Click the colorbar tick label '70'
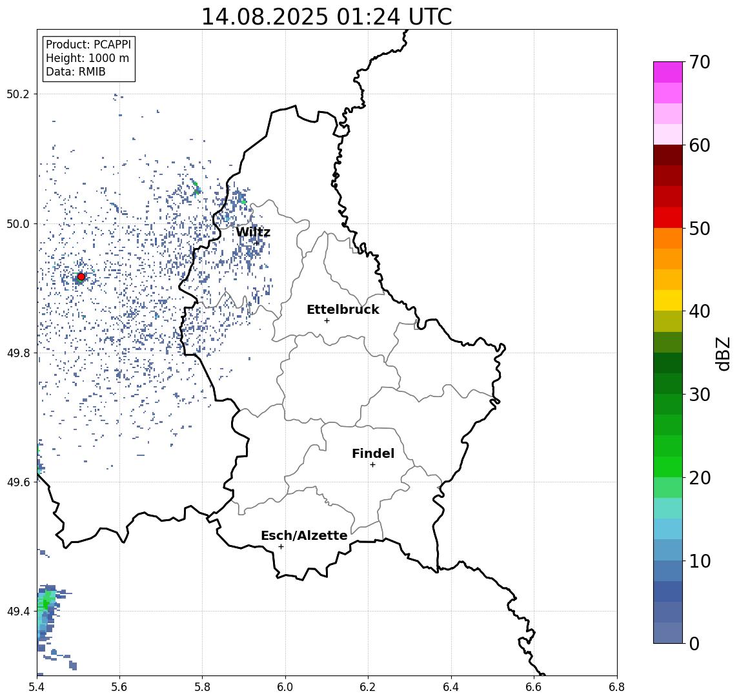 tap(700, 62)
